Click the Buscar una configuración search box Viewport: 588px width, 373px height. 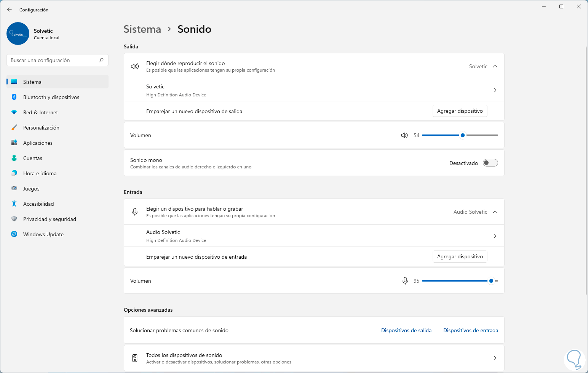pyautogui.click(x=53, y=60)
